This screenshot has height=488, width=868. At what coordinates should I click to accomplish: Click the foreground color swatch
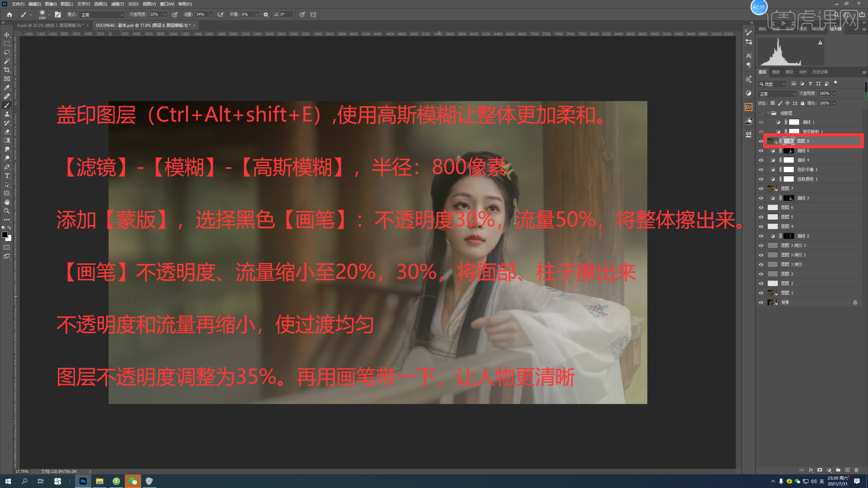(5, 235)
